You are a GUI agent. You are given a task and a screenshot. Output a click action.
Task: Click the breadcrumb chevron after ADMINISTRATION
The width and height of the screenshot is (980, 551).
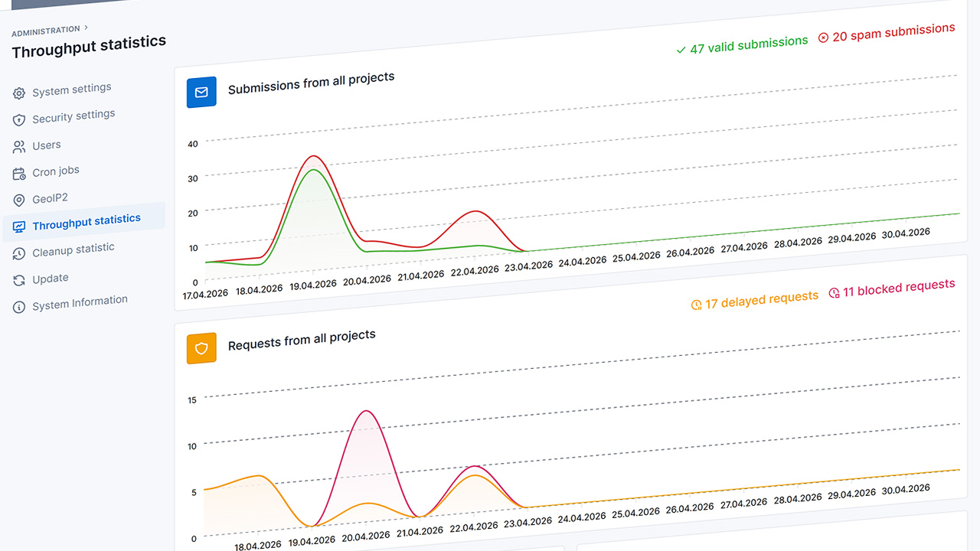87,28
